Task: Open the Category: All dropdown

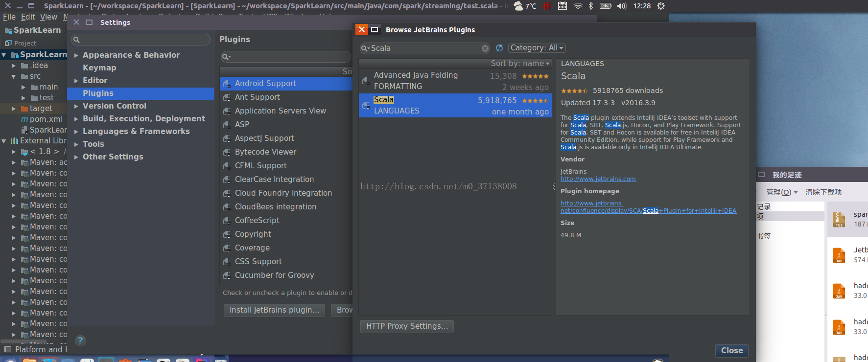Action: coord(537,48)
